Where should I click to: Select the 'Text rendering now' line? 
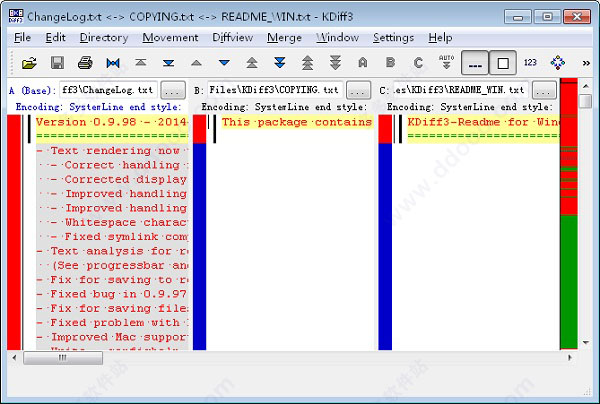click(x=112, y=151)
